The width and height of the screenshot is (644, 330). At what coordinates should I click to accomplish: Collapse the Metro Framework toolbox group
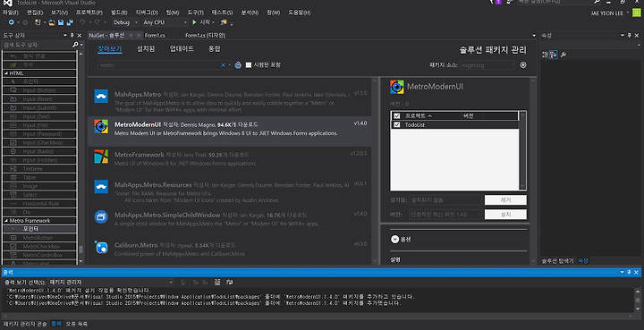tap(6, 220)
